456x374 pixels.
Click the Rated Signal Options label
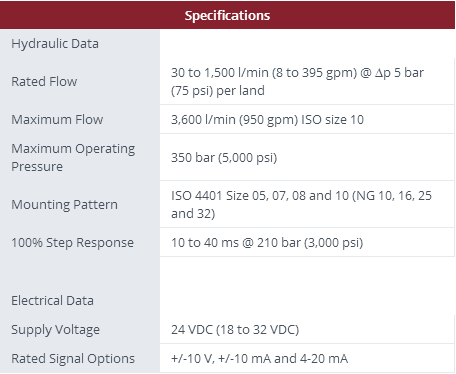pos(73,359)
